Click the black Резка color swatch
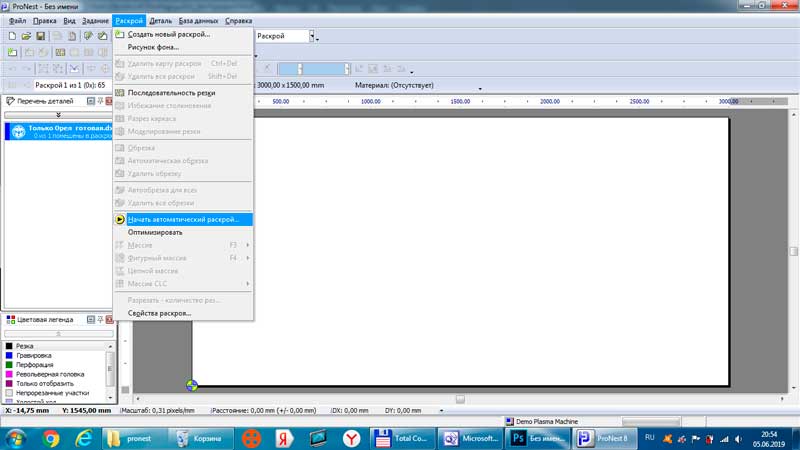The width and height of the screenshot is (800, 450). click(9, 346)
